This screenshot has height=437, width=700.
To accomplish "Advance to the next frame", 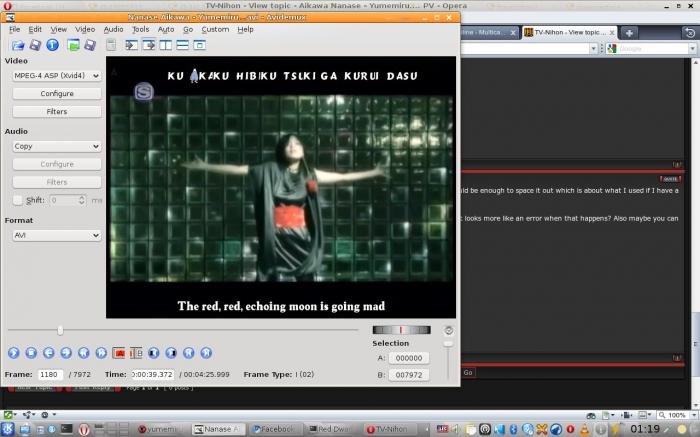I will 66,353.
